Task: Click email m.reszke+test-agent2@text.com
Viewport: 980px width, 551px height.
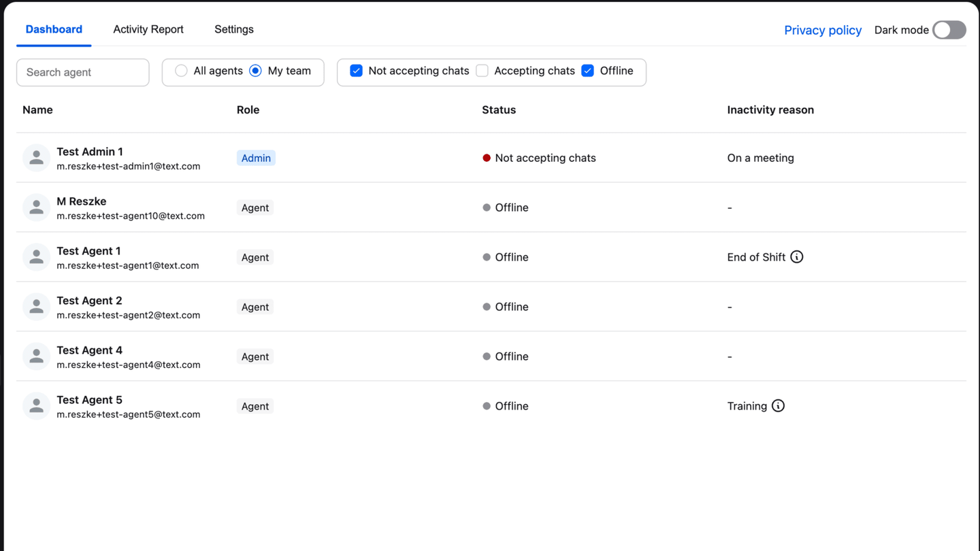Action: [129, 315]
